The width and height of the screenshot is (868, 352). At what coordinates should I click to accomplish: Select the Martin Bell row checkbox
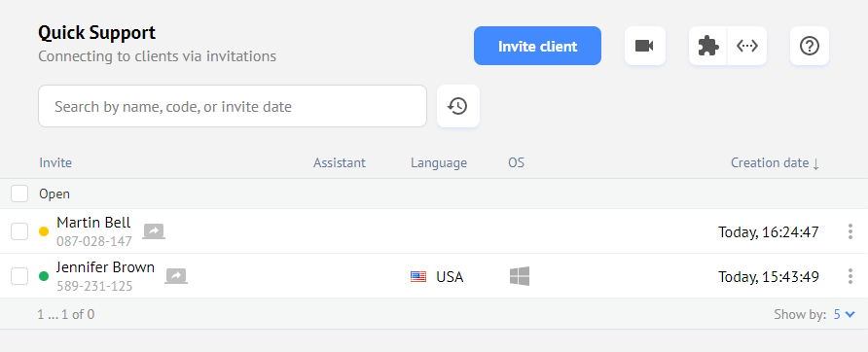pos(19,231)
